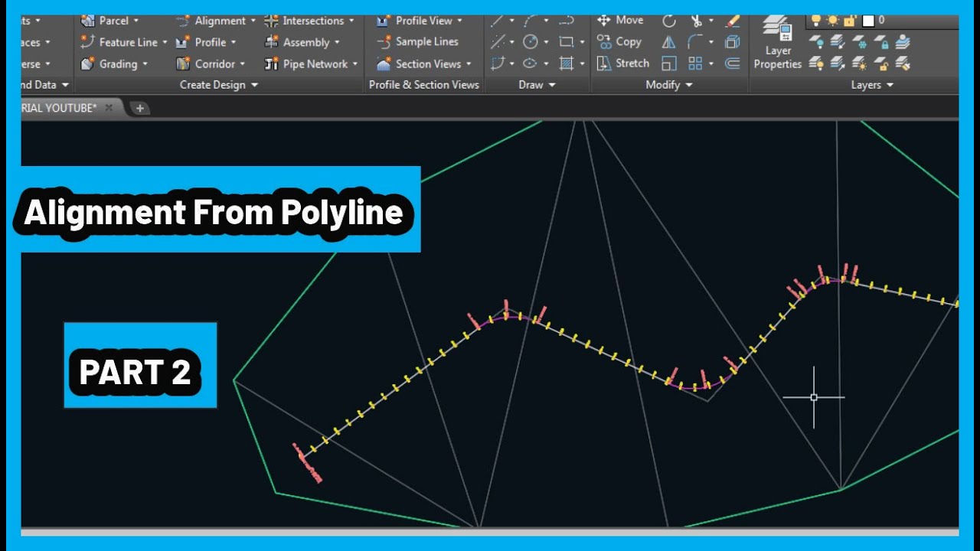Toggle layer 0 padlock in layer dropdown
Screen dimensions: 980x551
pos(849,20)
